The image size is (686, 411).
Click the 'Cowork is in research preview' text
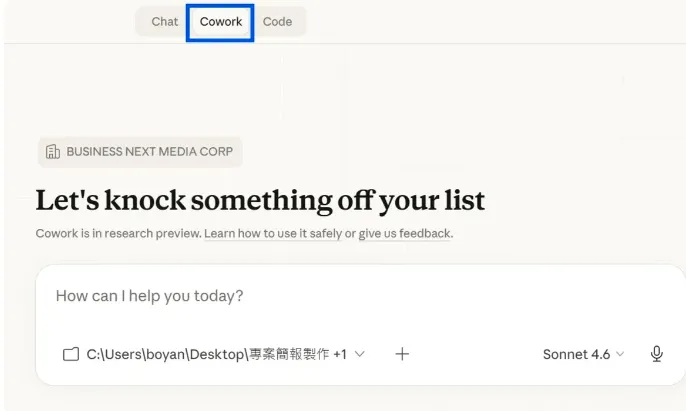[x=117, y=233]
